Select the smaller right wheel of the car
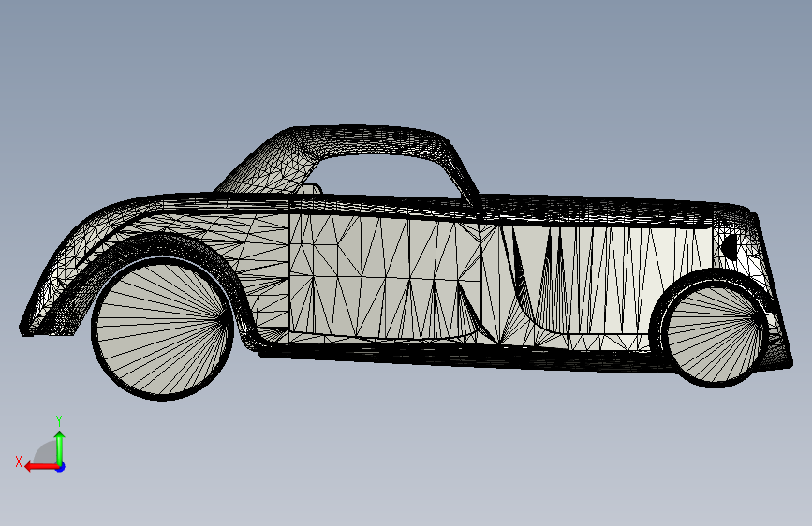The height and width of the screenshot is (526, 812). (716, 334)
